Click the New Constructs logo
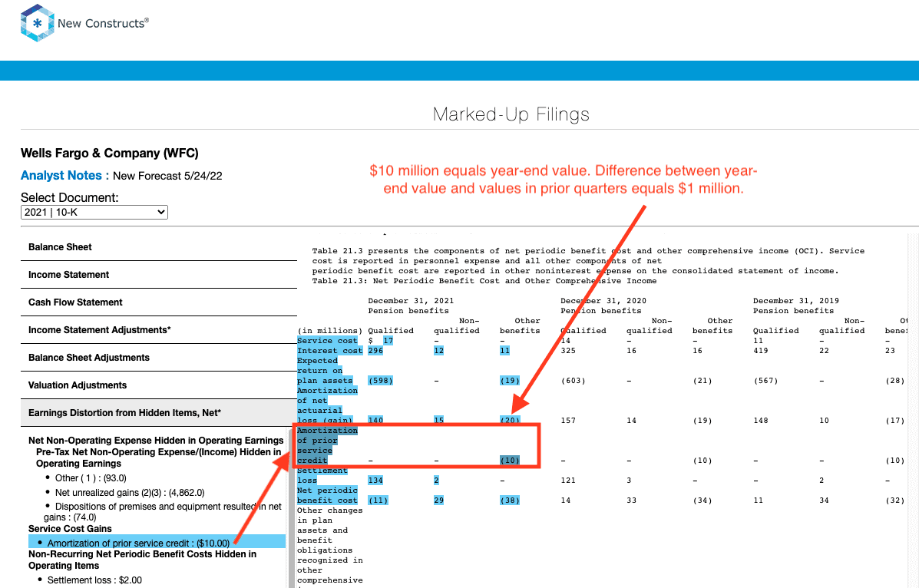 click(84, 23)
